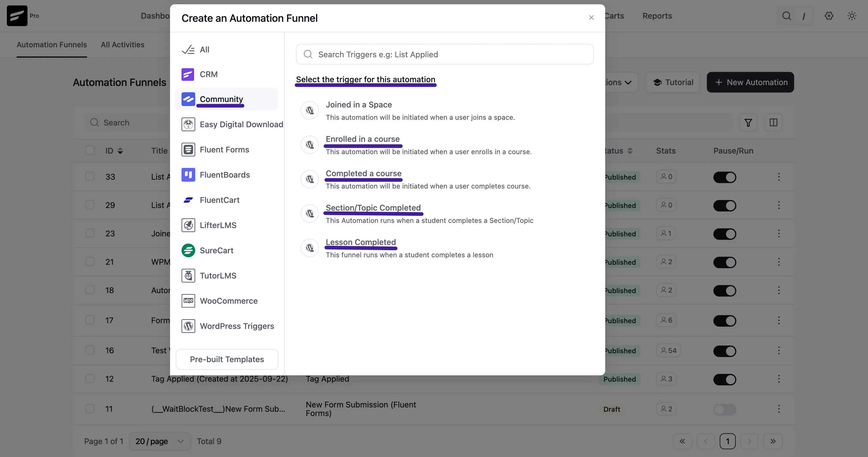Open global search with the magnifier icon
Screen dimensions: 868x457
pos(786,16)
